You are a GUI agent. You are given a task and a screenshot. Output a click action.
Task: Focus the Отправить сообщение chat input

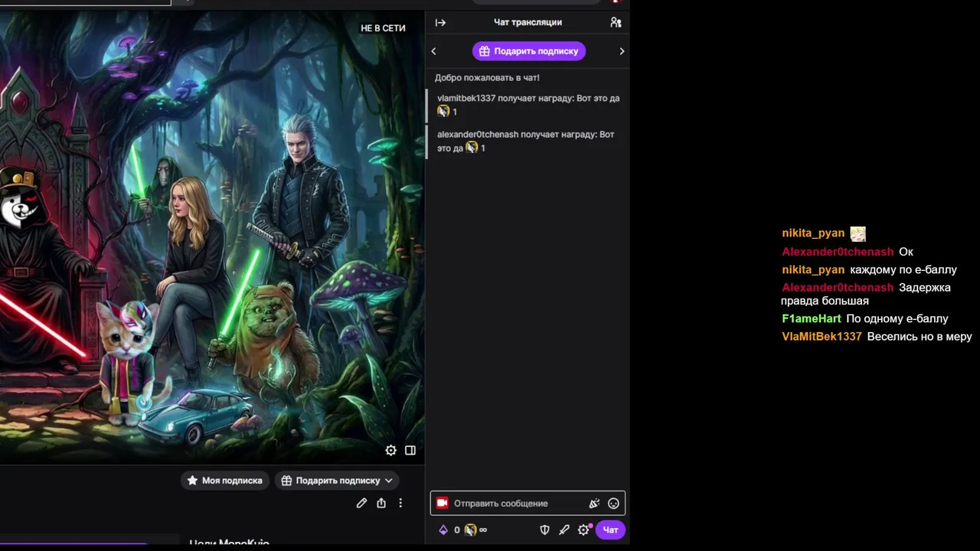[x=528, y=503]
